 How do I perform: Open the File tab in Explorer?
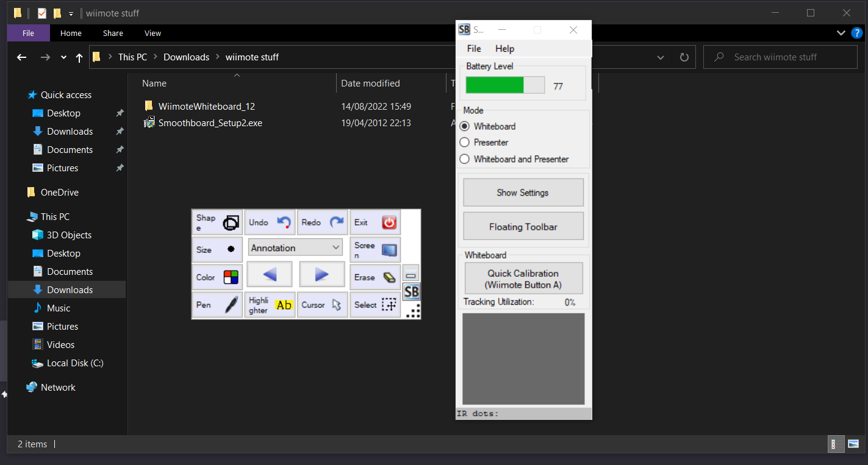click(x=28, y=34)
